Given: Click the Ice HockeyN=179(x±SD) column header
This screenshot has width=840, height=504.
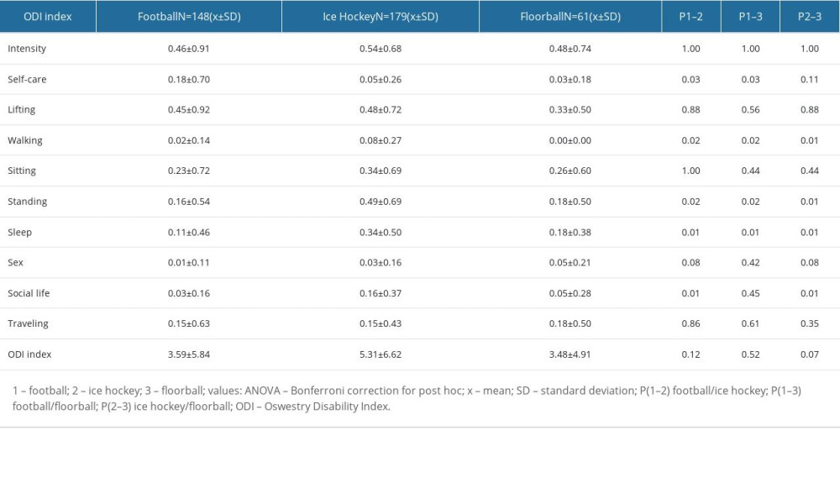Looking at the screenshot, I should [380, 16].
